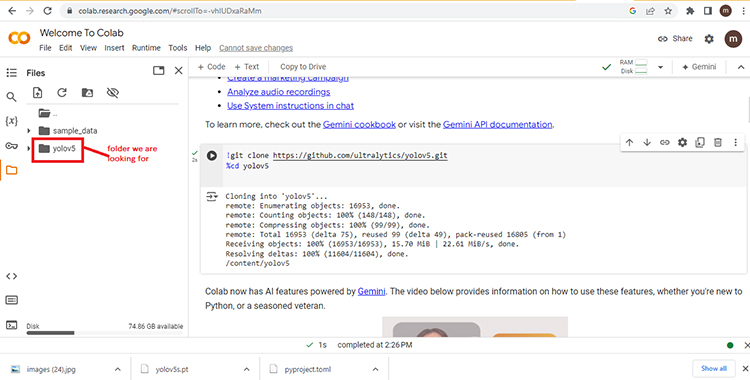This screenshot has width=750, height=380.
Task: Open the Insert menu
Action: point(114,48)
